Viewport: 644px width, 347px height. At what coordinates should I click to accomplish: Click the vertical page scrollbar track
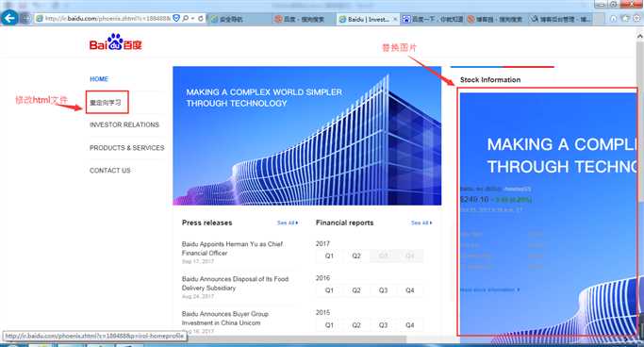[x=640, y=185]
